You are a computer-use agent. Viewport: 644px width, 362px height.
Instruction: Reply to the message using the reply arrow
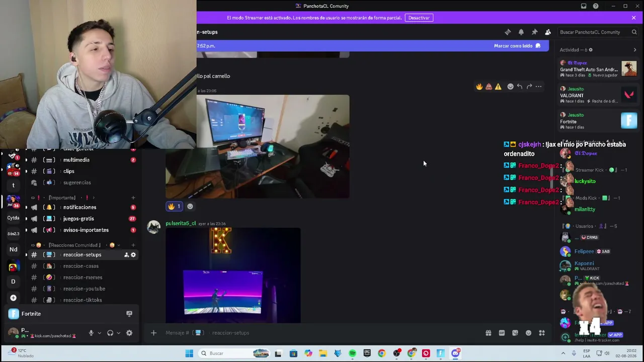click(x=520, y=86)
